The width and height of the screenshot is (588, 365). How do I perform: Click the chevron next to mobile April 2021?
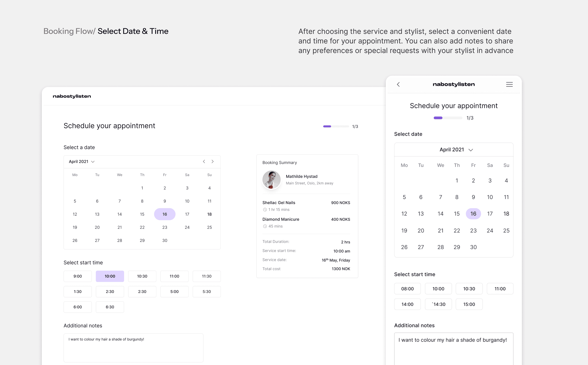[x=471, y=150]
